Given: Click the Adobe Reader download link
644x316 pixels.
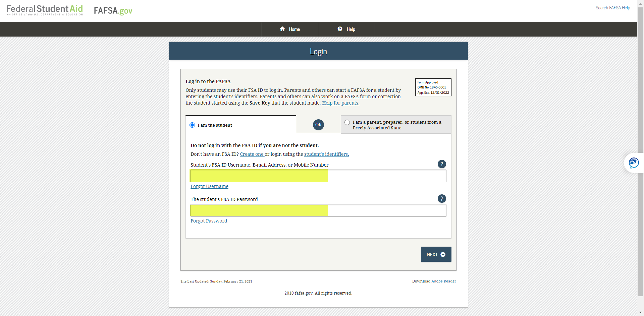Looking at the screenshot, I should [443, 281].
